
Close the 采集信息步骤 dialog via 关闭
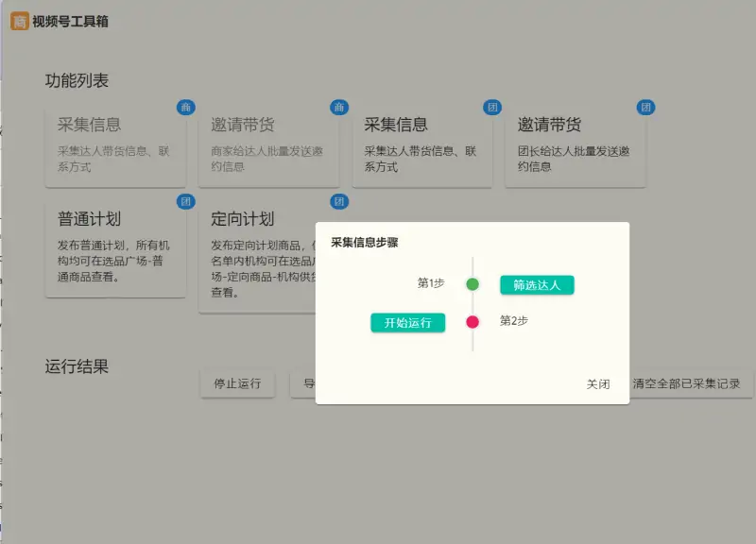click(598, 384)
